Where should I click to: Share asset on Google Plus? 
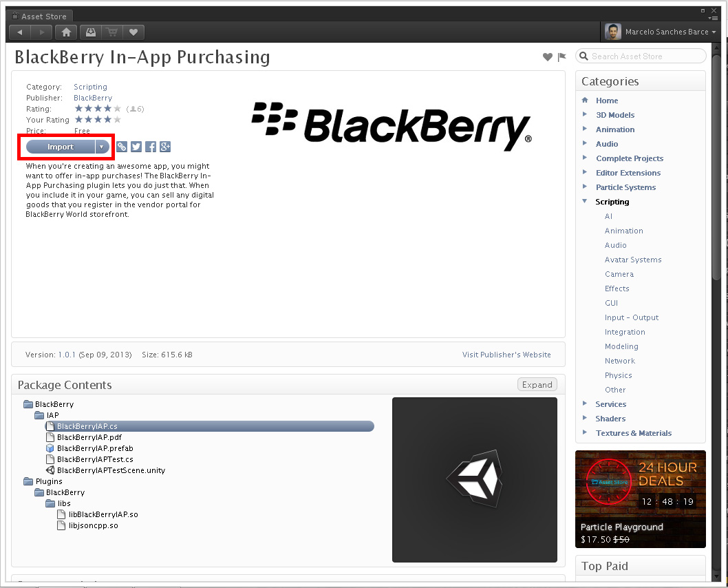[x=165, y=147]
